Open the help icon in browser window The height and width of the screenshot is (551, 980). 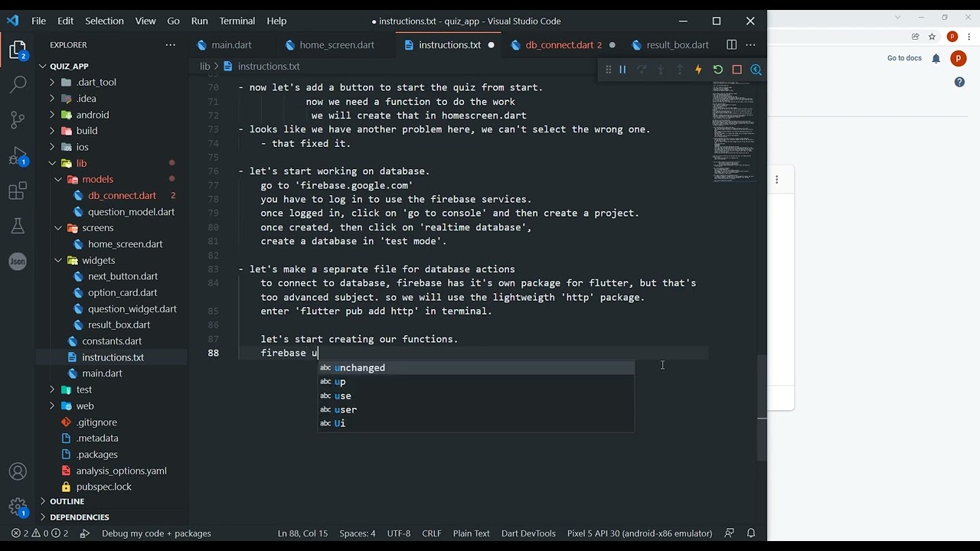959,82
